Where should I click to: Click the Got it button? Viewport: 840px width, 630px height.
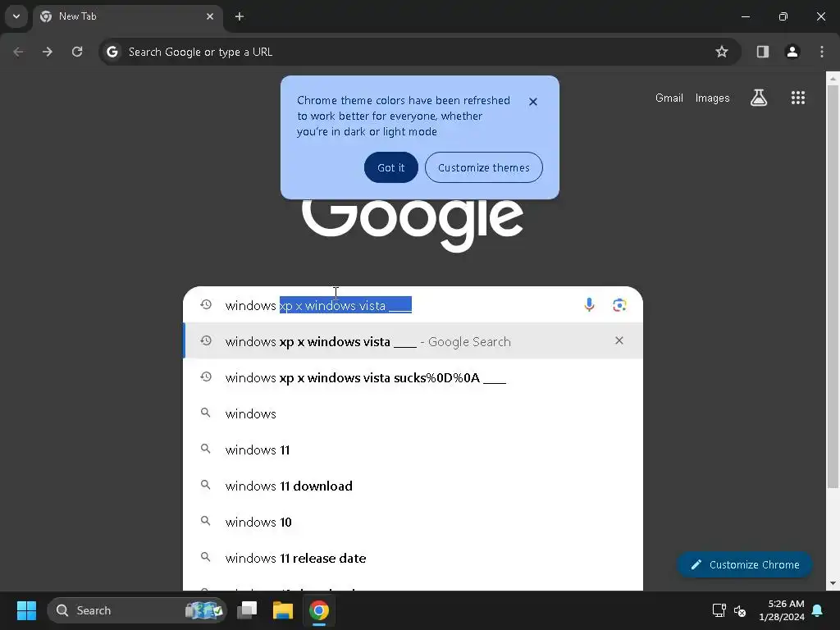coord(391,167)
